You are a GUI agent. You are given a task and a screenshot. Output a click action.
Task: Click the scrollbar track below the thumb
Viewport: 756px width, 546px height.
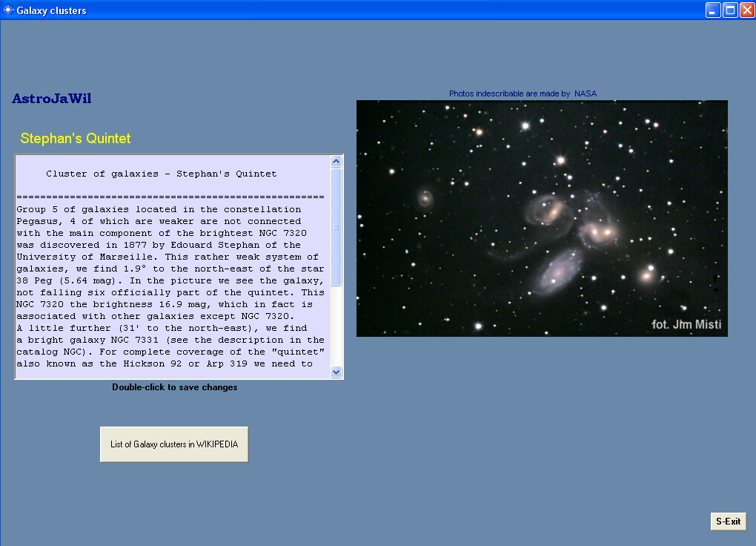click(336, 326)
